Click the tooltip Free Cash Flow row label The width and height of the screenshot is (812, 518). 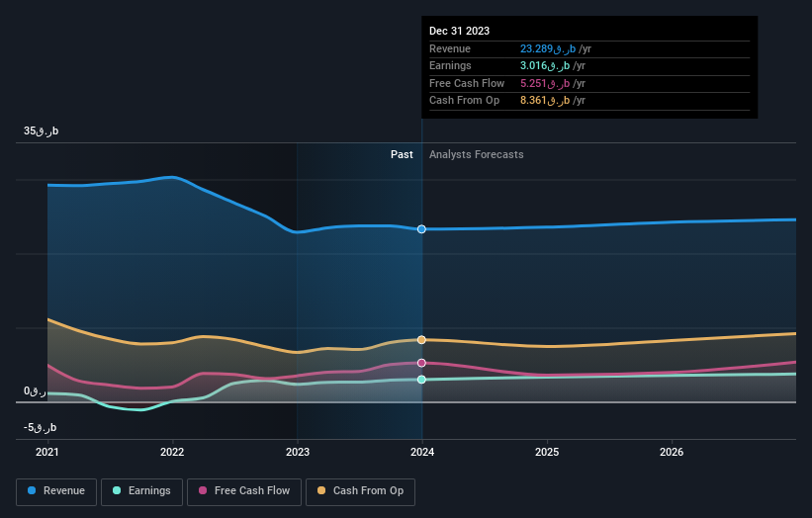coord(467,83)
